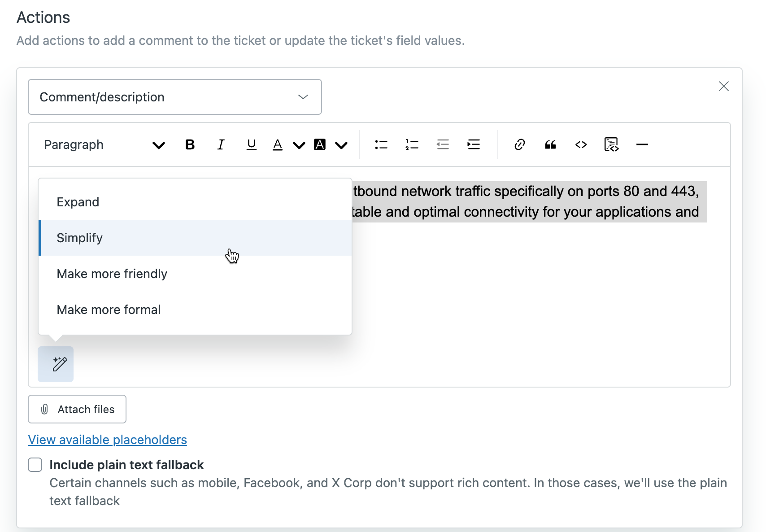Open the Paragraph style dropdown

point(104,144)
